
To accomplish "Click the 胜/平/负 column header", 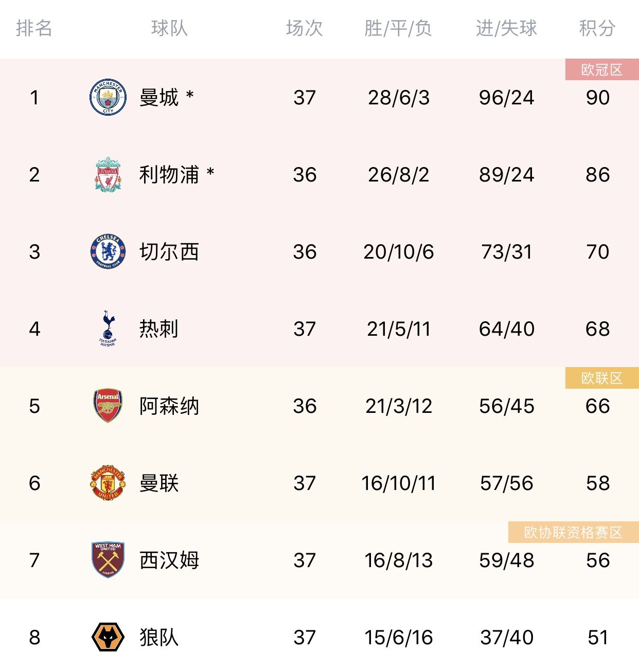I will click(x=398, y=28).
